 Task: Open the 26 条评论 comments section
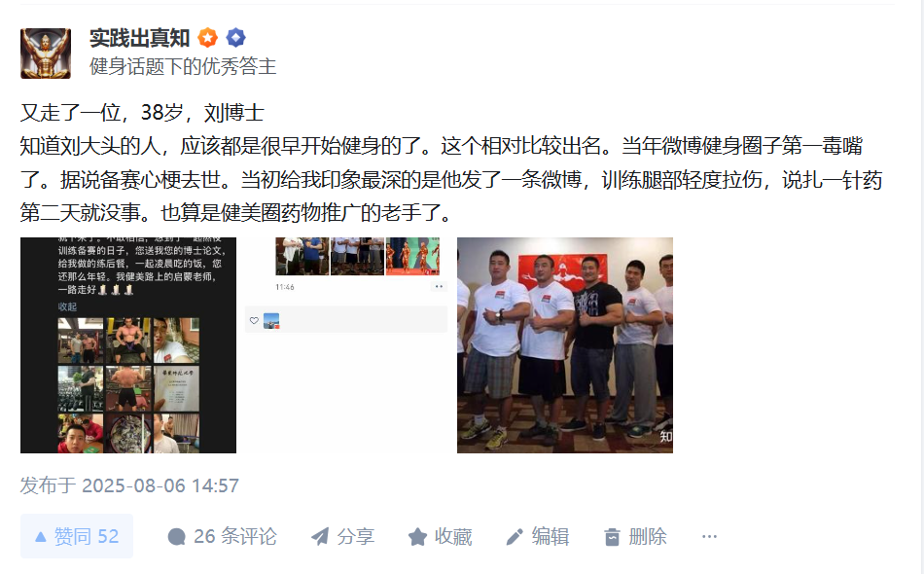pyautogui.click(x=222, y=536)
